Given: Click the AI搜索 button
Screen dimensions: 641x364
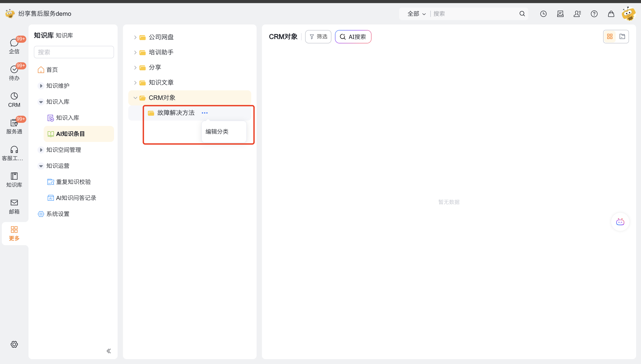Looking at the screenshot, I should [x=353, y=37].
